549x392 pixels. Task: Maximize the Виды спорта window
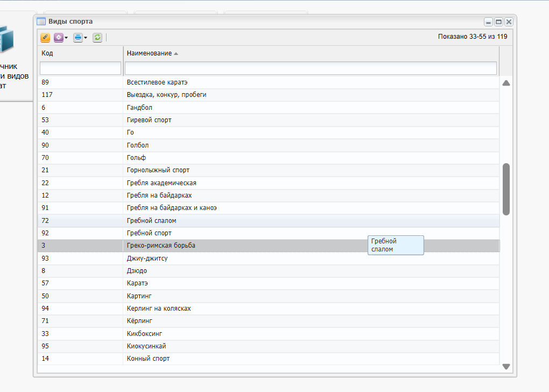pyautogui.click(x=498, y=22)
